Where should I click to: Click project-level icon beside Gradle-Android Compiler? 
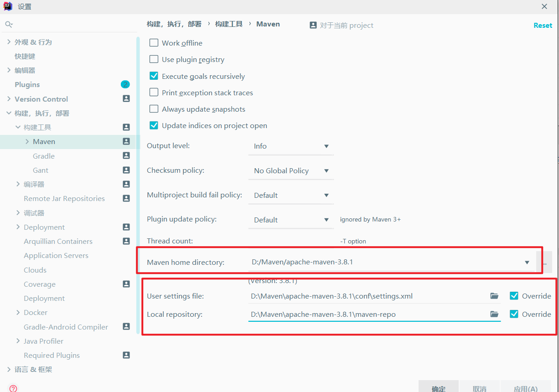[126, 326]
